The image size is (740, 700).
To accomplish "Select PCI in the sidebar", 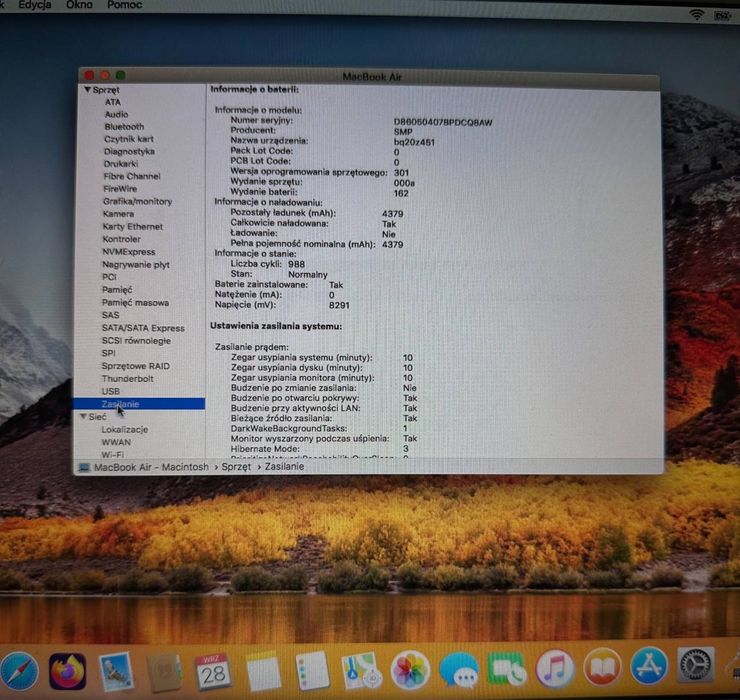I will (109, 277).
